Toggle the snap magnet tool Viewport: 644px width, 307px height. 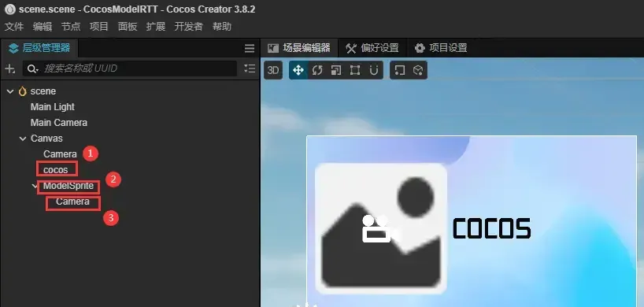374,70
